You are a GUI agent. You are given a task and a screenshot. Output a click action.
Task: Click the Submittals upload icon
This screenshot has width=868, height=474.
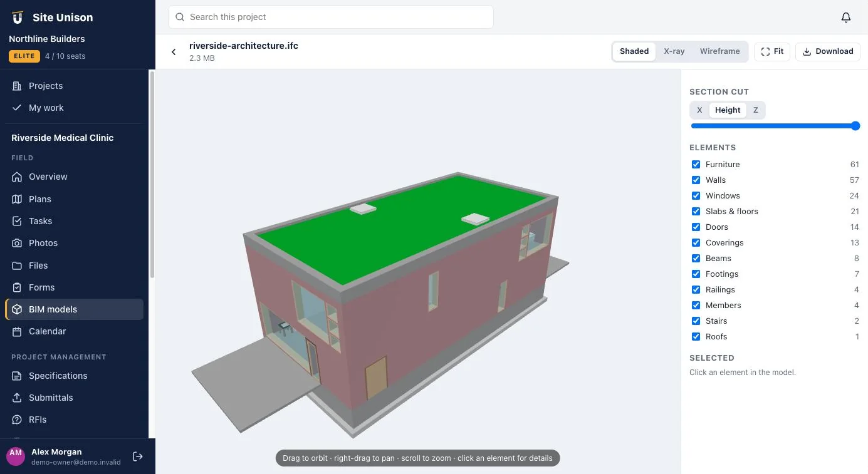pyautogui.click(x=17, y=398)
